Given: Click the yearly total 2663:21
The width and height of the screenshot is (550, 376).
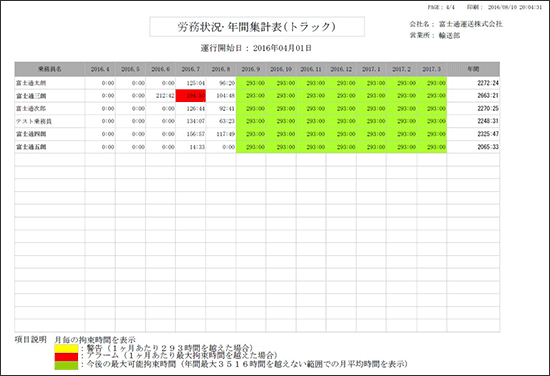Looking at the screenshot, I should 488,96.
